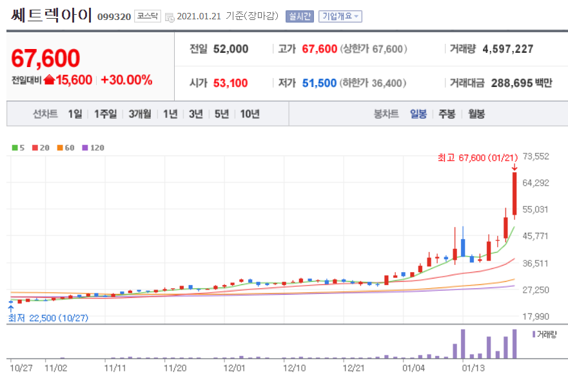
Task: Click the stock code 099320
Action: point(114,17)
